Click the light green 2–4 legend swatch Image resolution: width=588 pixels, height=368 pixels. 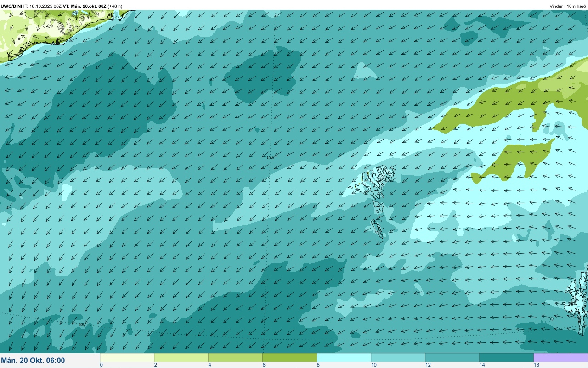[181, 357]
